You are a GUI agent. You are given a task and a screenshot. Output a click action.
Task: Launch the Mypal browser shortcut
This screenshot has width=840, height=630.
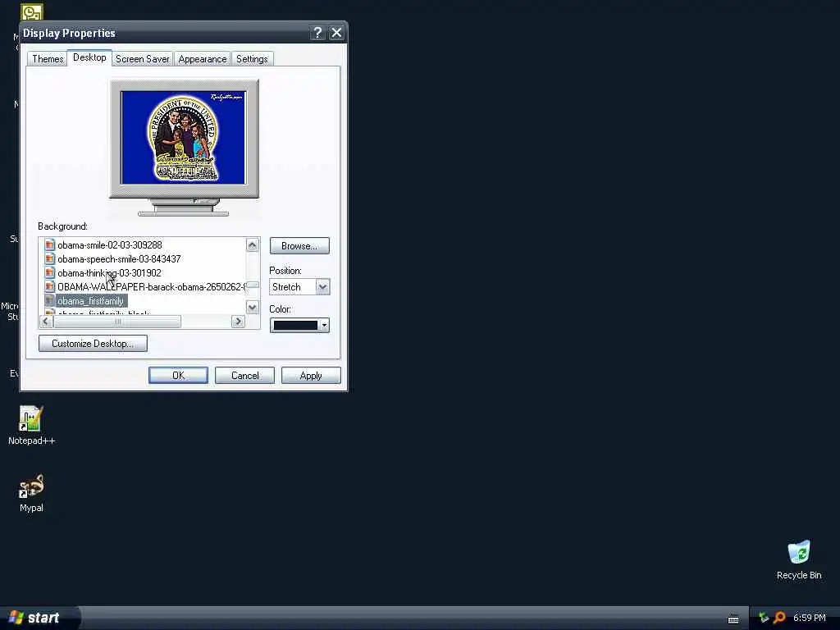[31, 493]
